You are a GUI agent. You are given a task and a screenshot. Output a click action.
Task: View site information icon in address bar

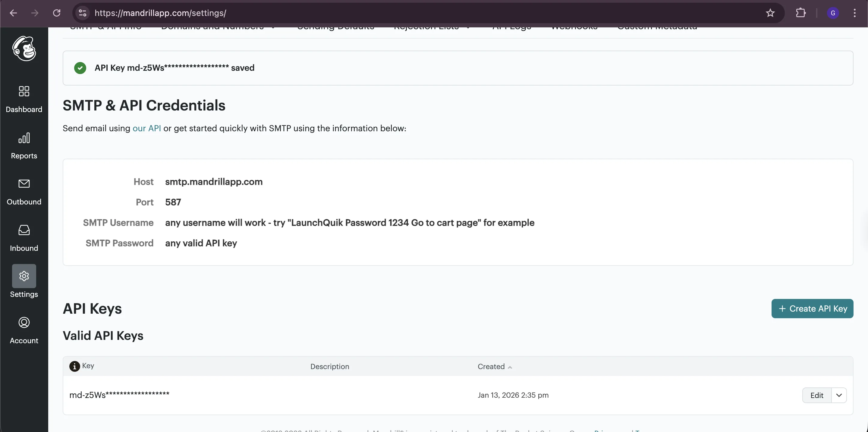(83, 13)
